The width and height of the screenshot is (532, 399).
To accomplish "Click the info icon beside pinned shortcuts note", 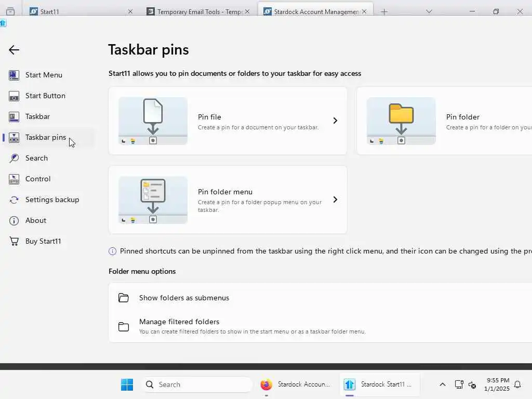I will (x=112, y=251).
